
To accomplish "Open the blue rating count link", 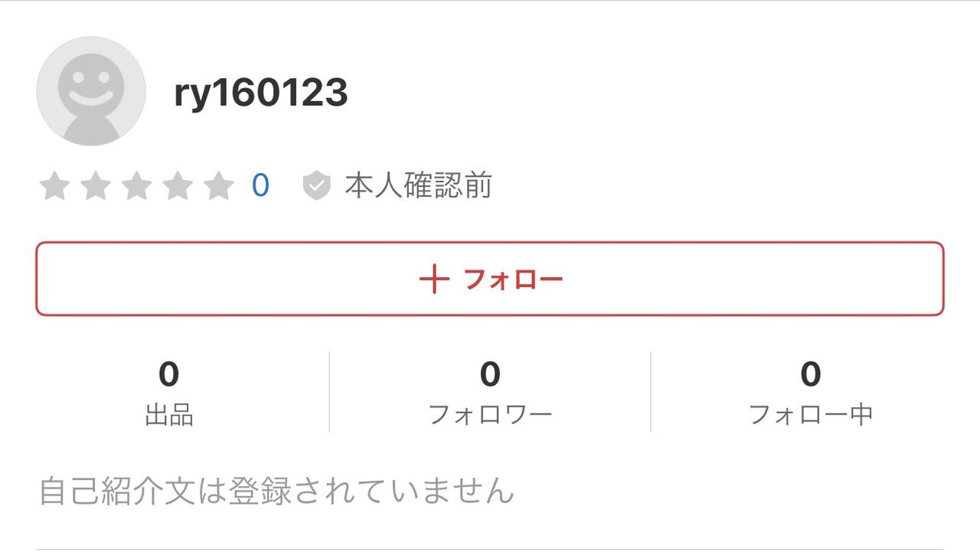I will pyautogui.click(x=260, y=185).
